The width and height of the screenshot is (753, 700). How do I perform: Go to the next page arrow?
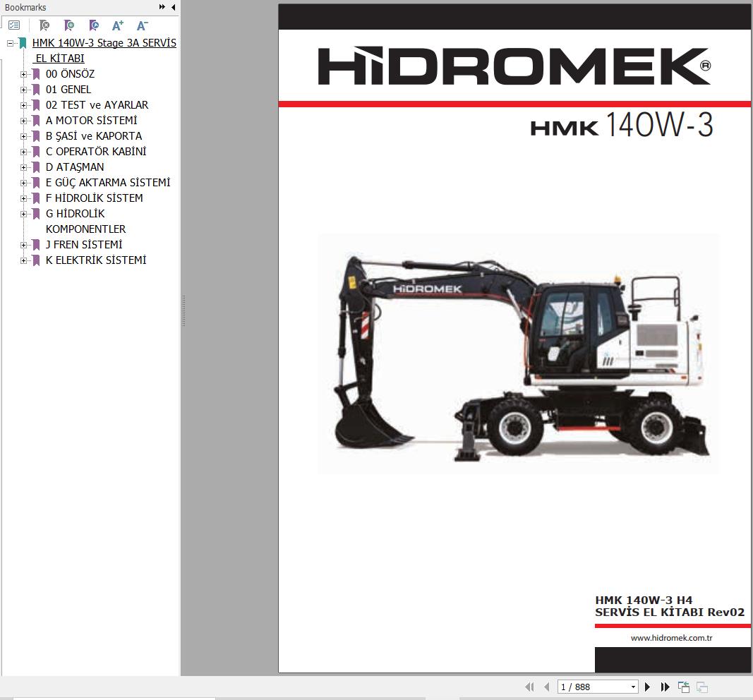647,687
